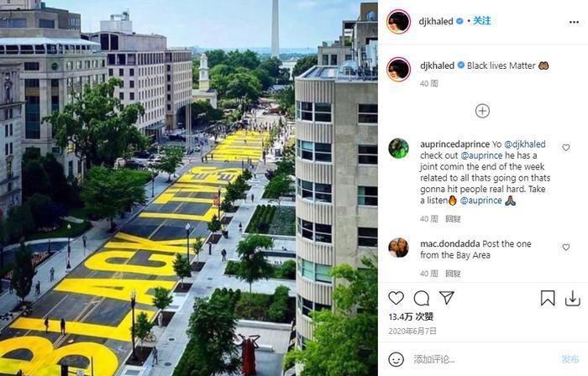Screen dimensions: 588x376
Task: View likes list via 13.4万 次赞
Action: [411, 316]
